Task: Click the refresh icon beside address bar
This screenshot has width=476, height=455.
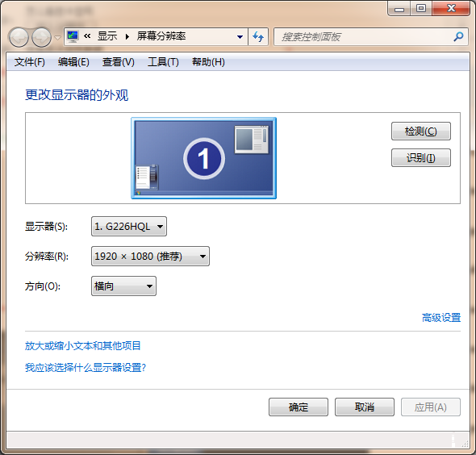Action: point(258,37)
